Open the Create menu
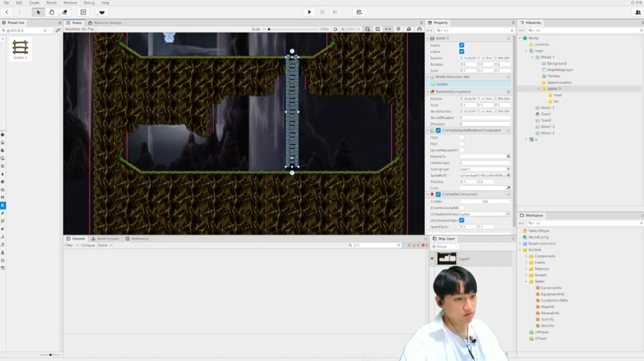Viewport: 644px width, 361px height. tap(34, 3)
